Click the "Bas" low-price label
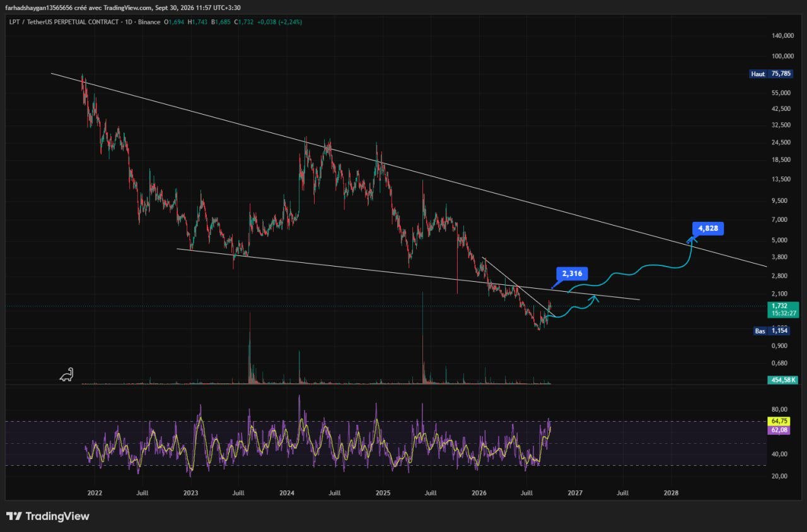Screen dimensions: 807x532 760,331
